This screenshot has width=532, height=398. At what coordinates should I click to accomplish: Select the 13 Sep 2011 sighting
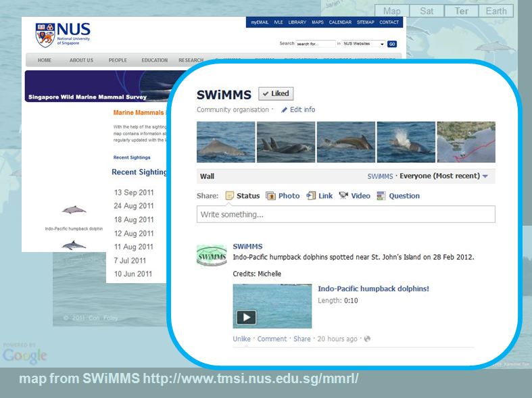click(134, 193)
